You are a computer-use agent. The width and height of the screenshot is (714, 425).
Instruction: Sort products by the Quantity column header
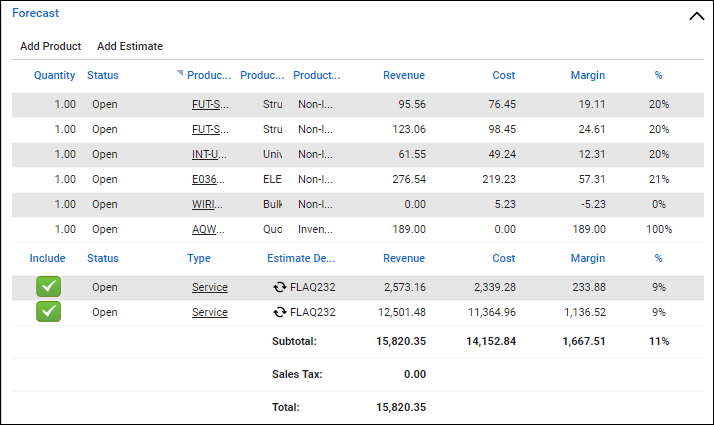(54, 75)
